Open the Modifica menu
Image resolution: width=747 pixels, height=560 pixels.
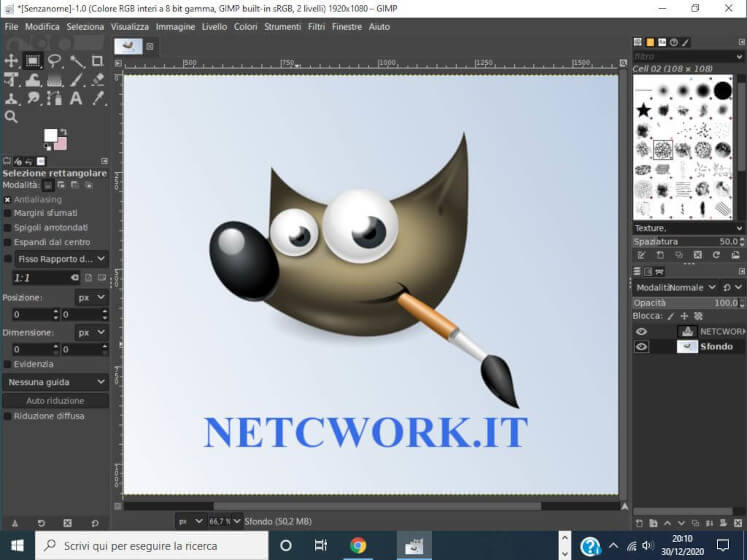point(42,27)
